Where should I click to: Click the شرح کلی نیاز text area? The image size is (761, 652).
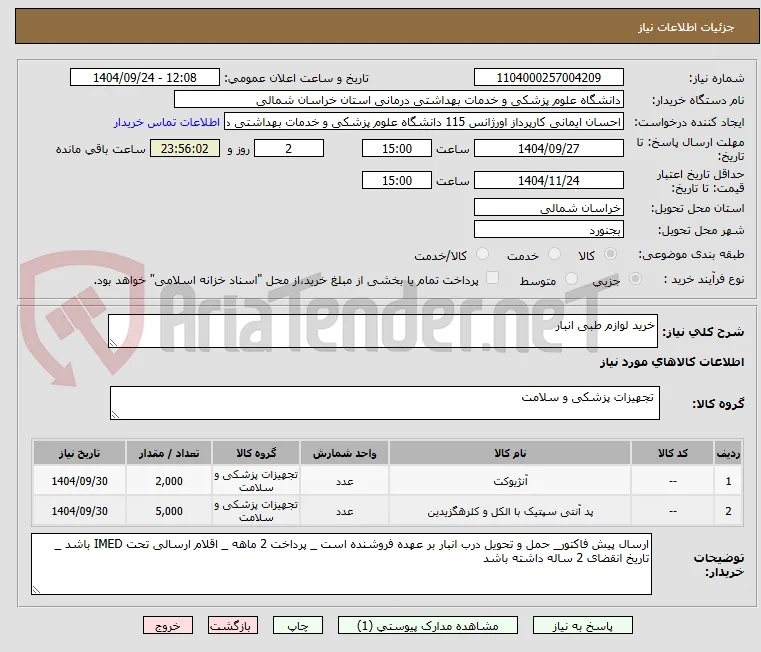click(x=382, y=331)
